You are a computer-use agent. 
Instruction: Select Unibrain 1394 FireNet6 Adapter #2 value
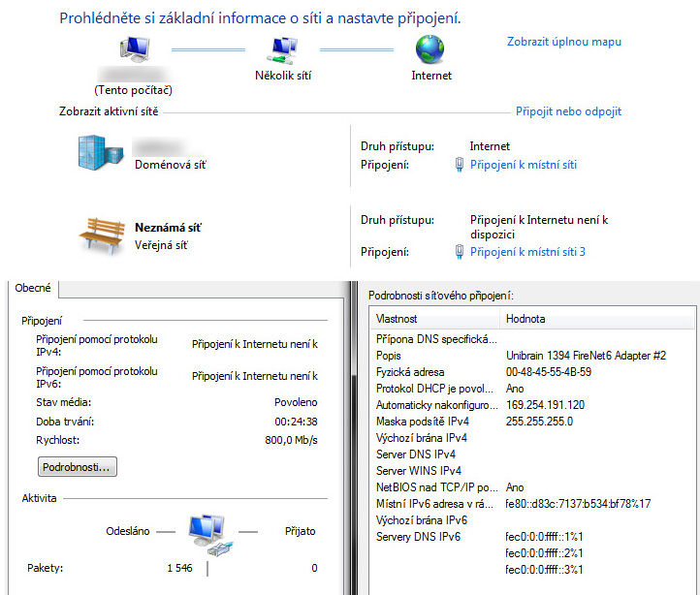tap(586, 356)
